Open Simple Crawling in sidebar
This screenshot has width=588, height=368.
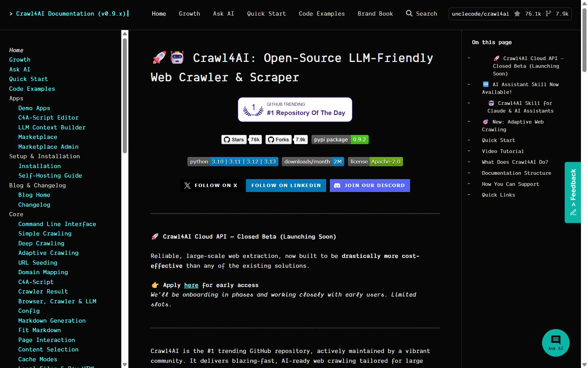coord(45,234)
